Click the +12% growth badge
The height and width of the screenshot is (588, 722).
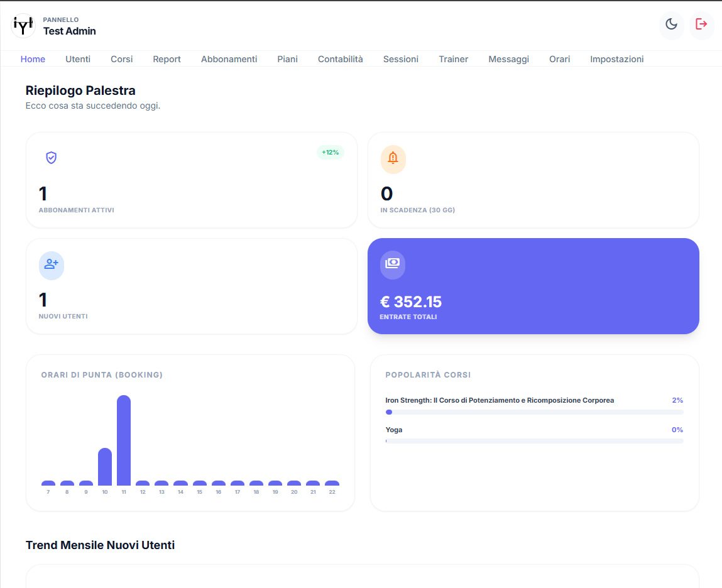coord(330,153)
